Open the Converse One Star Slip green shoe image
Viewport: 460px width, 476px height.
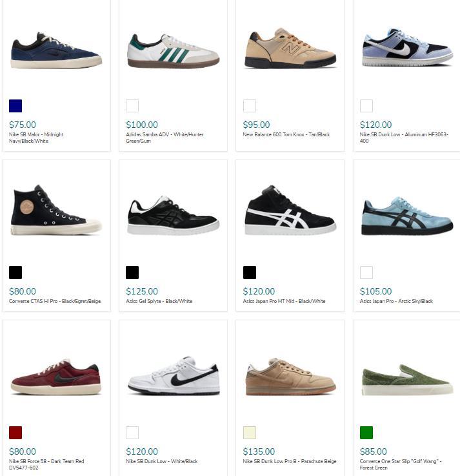tap(407, 380)
